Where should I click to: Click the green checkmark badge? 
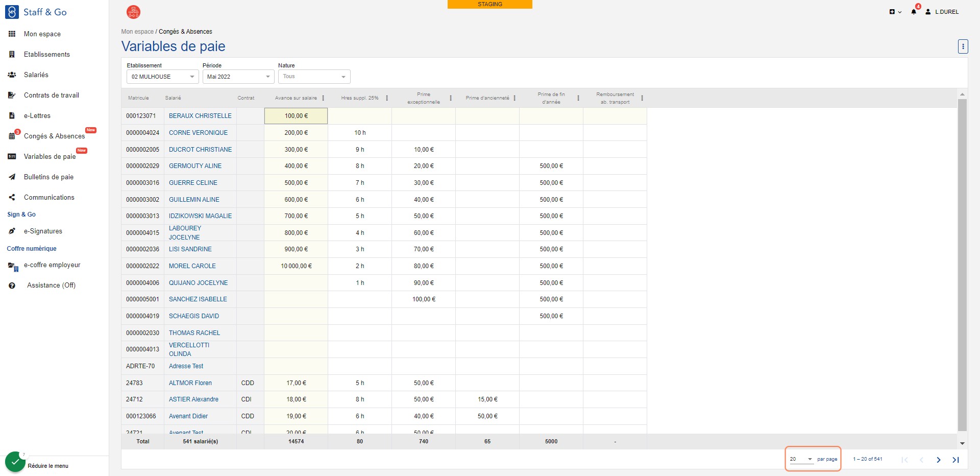(x=15, y=462)
